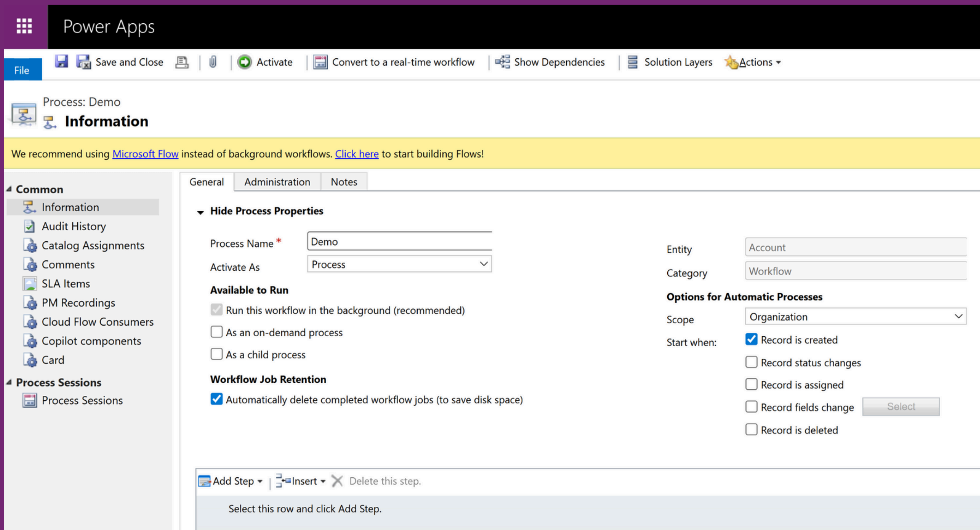Screen dimensions: 980x530
Task: Follow the Microsoft Flow link
Action: tap(145, 154)
